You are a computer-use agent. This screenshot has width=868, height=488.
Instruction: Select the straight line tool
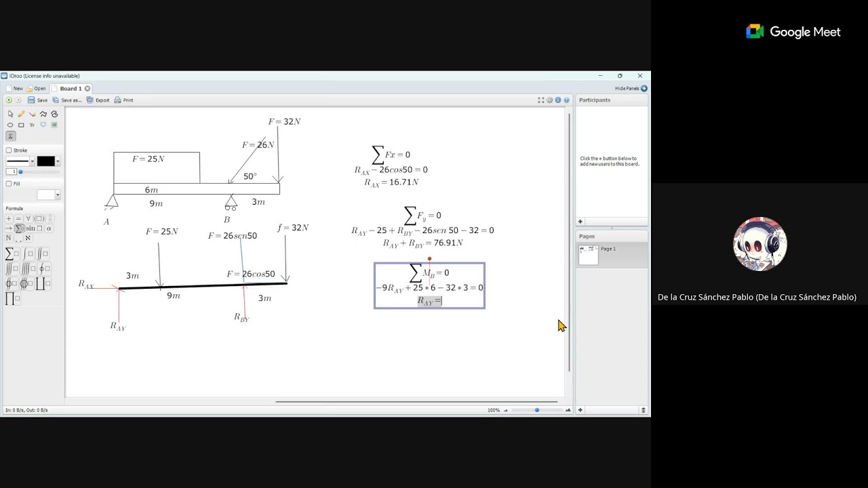tap(33, 114)
